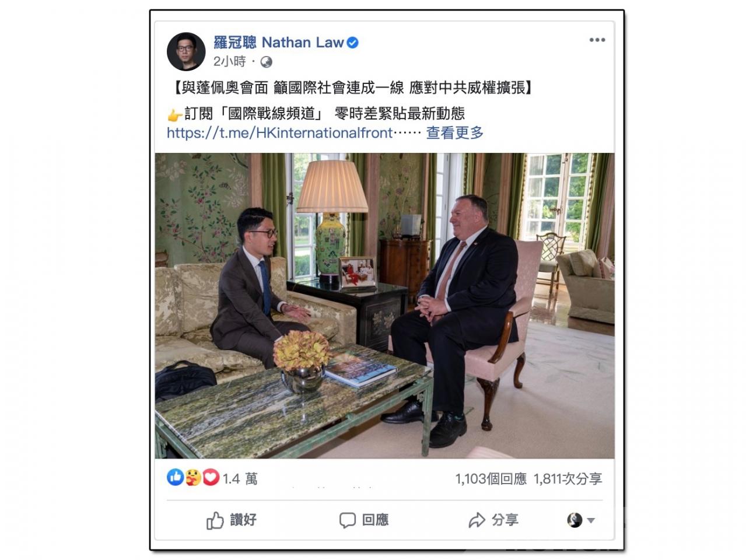The width and height of the screenshot is (746, 560).
Task: Click the blue thumbs-up reaction icon
Action: (x=175, y=477)
